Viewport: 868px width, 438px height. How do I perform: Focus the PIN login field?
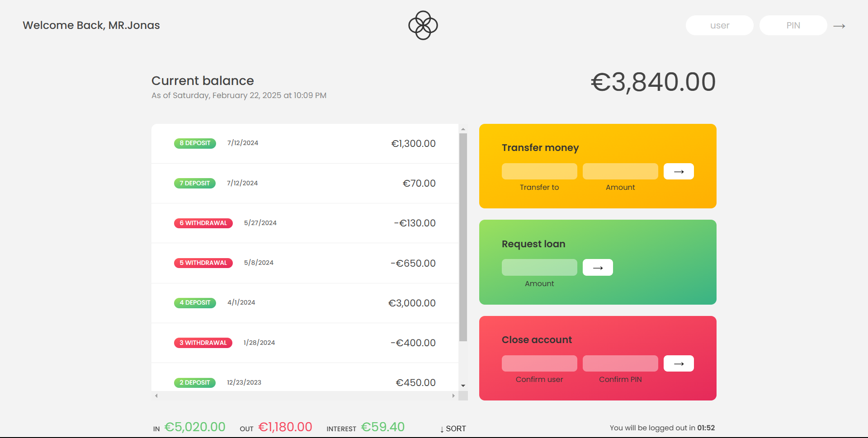793,25
